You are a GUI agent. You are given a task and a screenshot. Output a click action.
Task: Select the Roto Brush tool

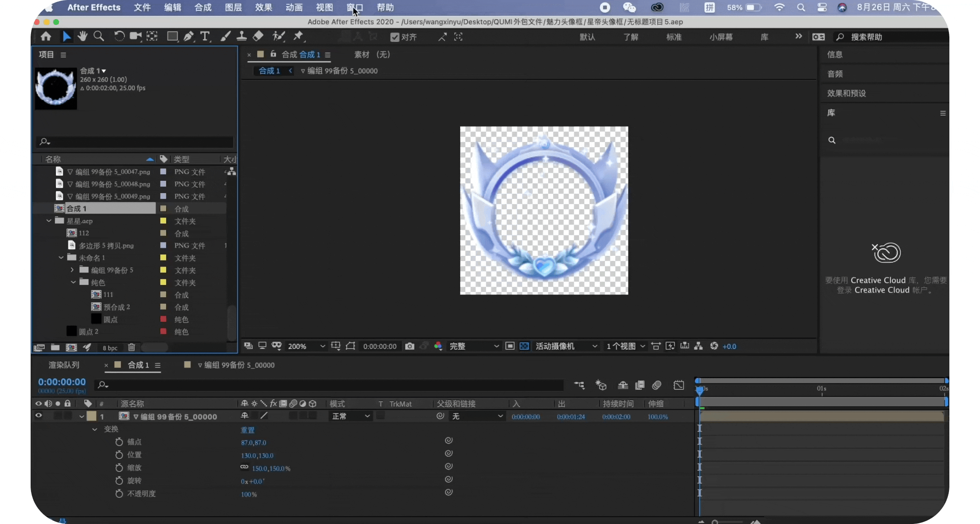point(278,36)
